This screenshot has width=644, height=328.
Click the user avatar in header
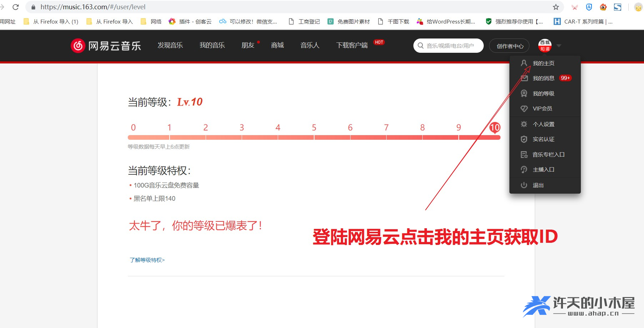click(x=545, y=45)
